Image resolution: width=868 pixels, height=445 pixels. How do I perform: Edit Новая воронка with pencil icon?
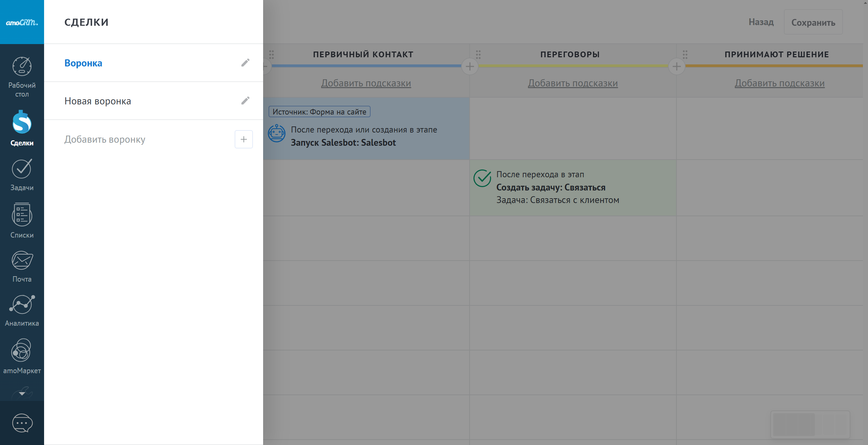coord(245,101)
